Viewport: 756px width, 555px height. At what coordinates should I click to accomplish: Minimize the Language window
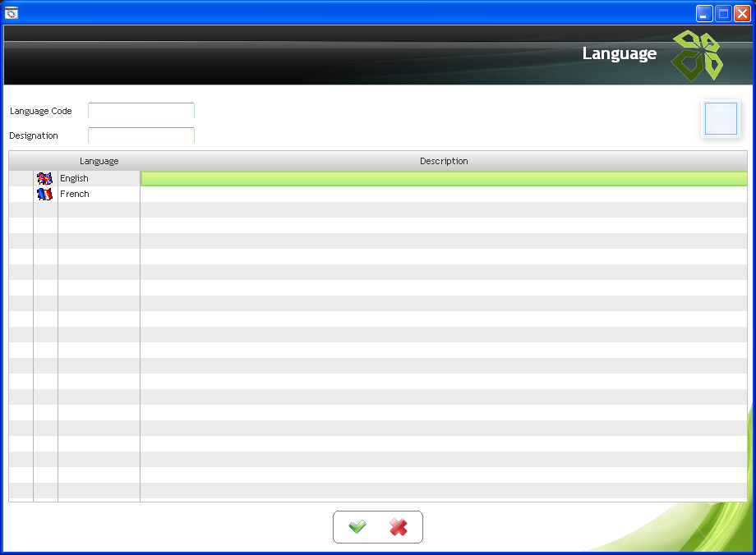click(x=704, y=13)
